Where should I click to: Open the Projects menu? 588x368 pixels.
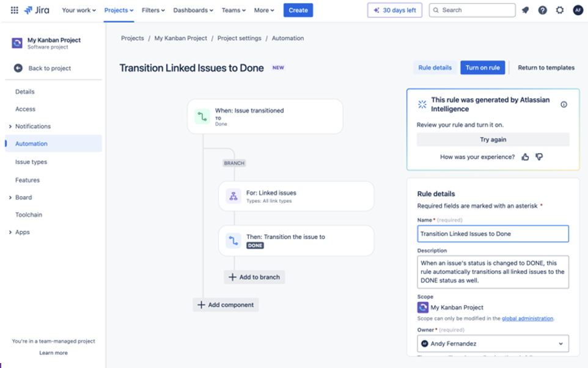point(119,10)
